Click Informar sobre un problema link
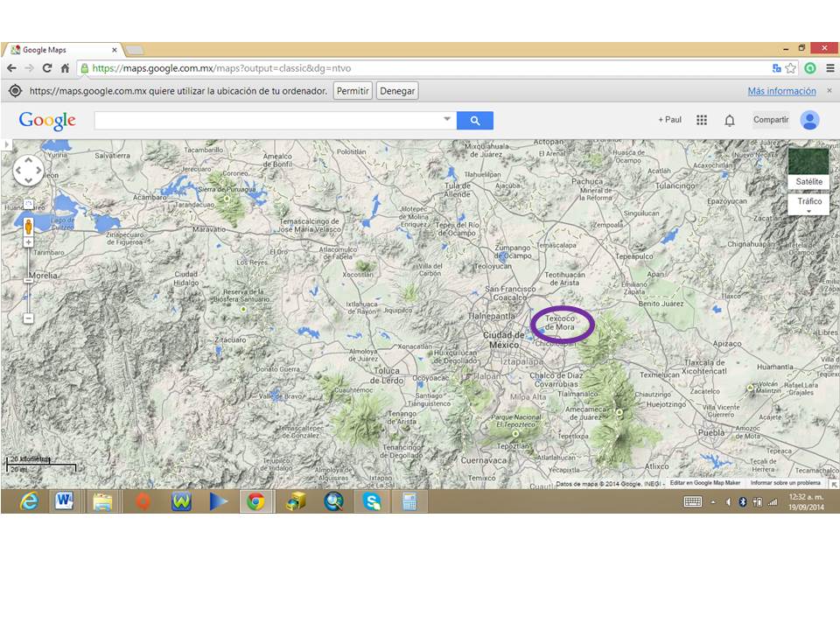This screenshot has width=840, height=630. pos(786,483)
